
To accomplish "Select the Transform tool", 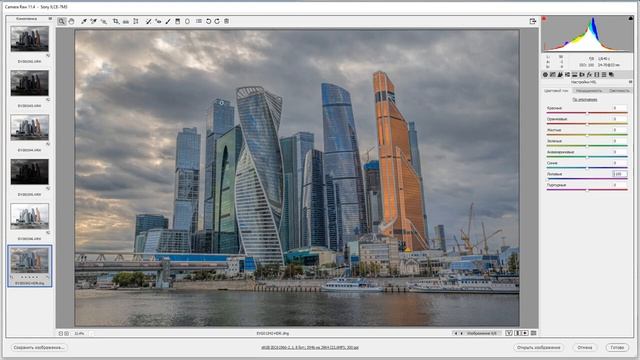I will coord(136,21).
